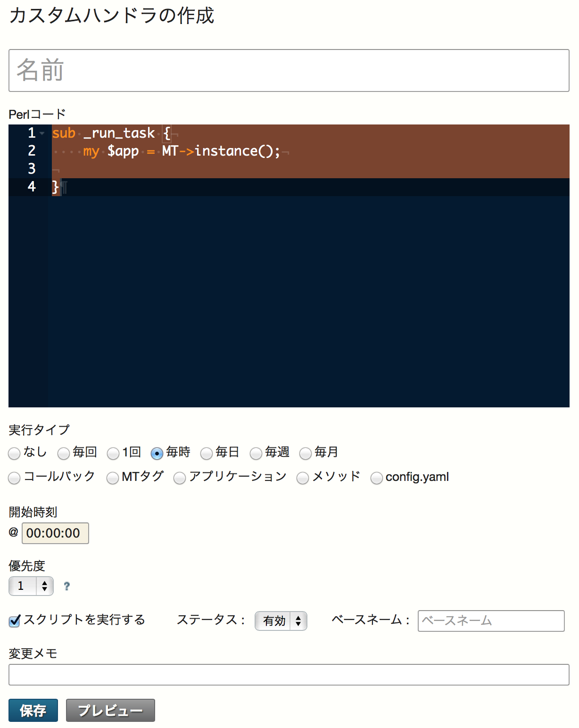
Task: Focus the 名前 name input field
Action: (x=289, y=70)
